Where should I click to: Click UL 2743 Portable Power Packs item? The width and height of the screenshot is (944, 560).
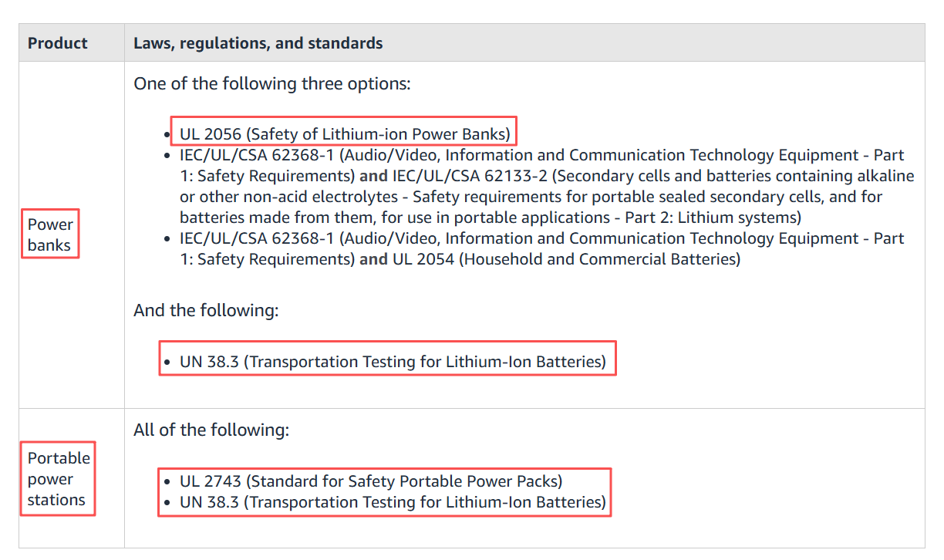pyautogui.click(x=371, y=481)
